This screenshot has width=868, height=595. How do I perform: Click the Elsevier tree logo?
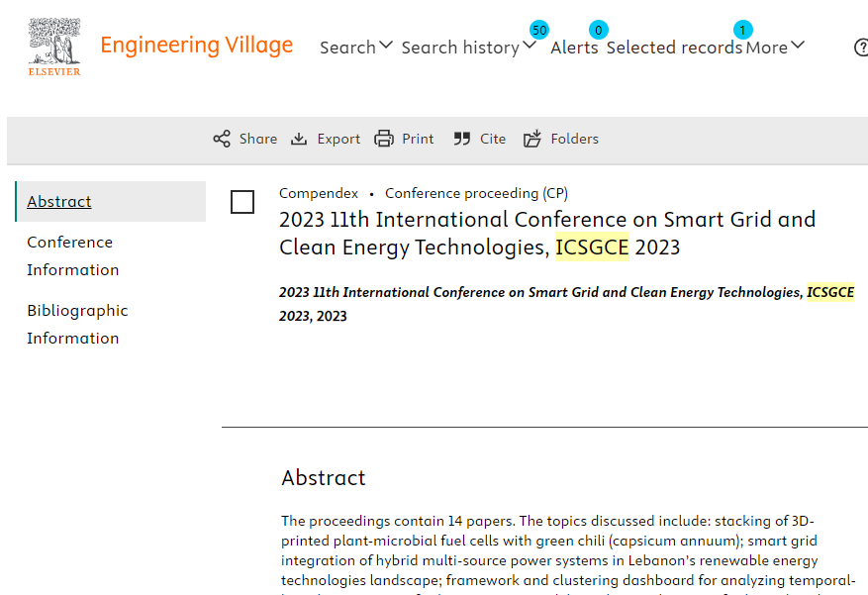[54, 47]
